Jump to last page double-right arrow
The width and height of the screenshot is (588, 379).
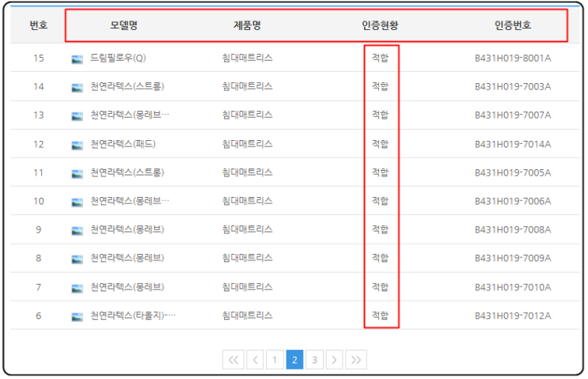(356, 360)
